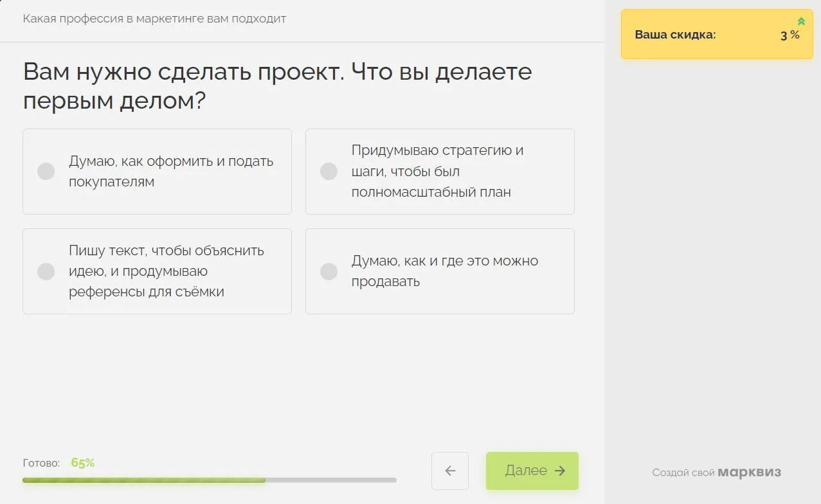The height and width of the screenshot is (504, 821).
Task: Click the марквиз logo
Action: (x=749, y=473)
